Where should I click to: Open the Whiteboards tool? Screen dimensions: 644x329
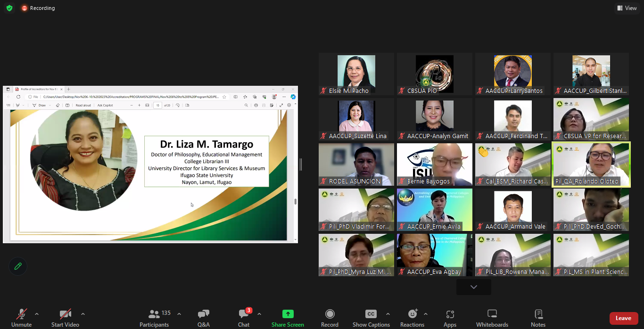[x=492, y=318]
